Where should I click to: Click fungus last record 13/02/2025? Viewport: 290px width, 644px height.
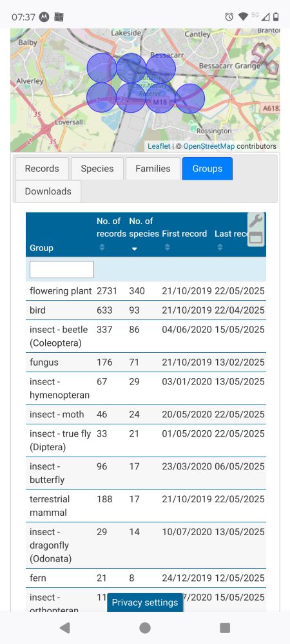tap(240, 362)
